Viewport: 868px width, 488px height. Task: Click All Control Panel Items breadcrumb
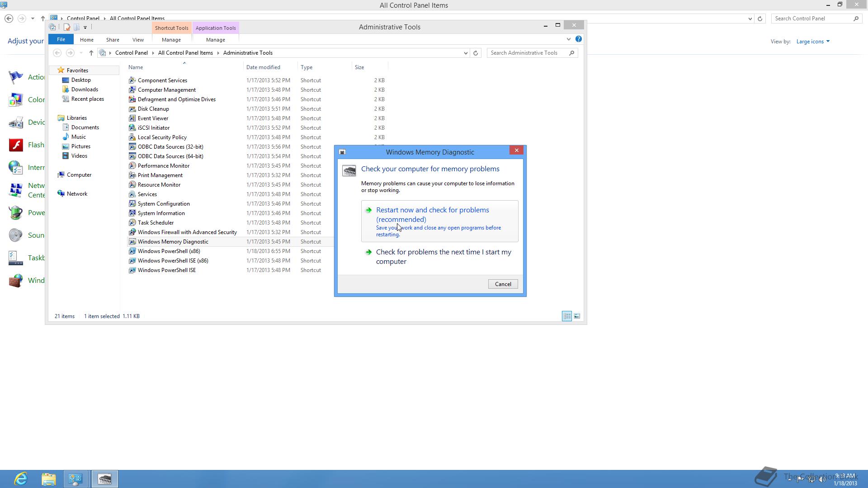185,53
